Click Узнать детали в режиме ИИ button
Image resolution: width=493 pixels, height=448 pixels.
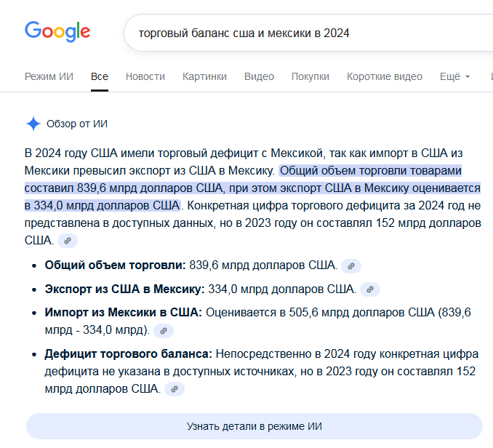254,426
